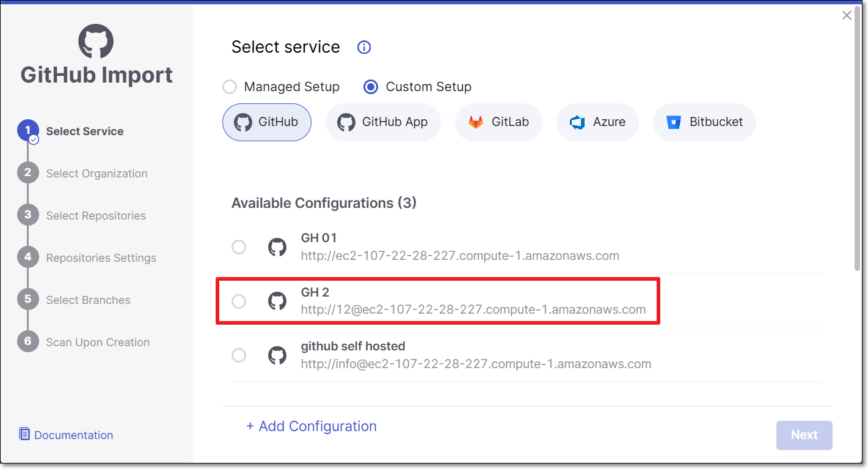Click the GitHub icon for GH 2
This screenshot has height=469, width=868.
tap(277, 301)
